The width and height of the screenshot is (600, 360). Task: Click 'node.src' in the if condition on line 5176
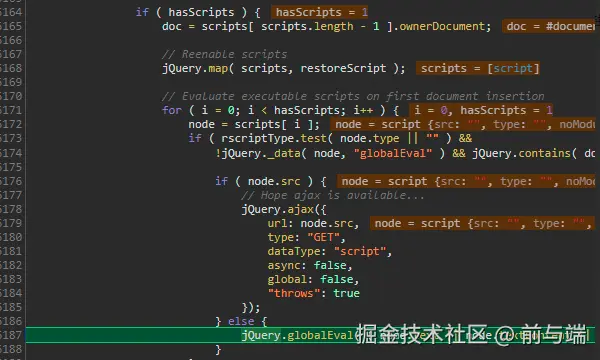pos(274,181)
